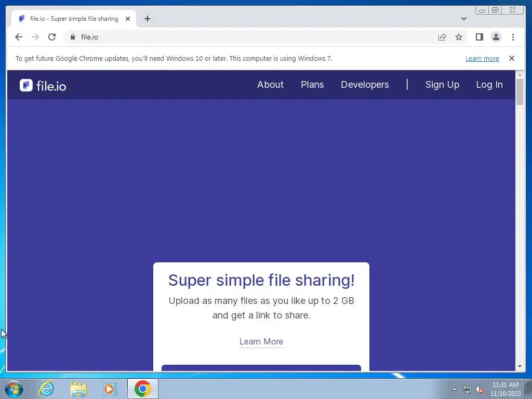Click the forward navigation arrow
The image size is (532, 399).
35,37
